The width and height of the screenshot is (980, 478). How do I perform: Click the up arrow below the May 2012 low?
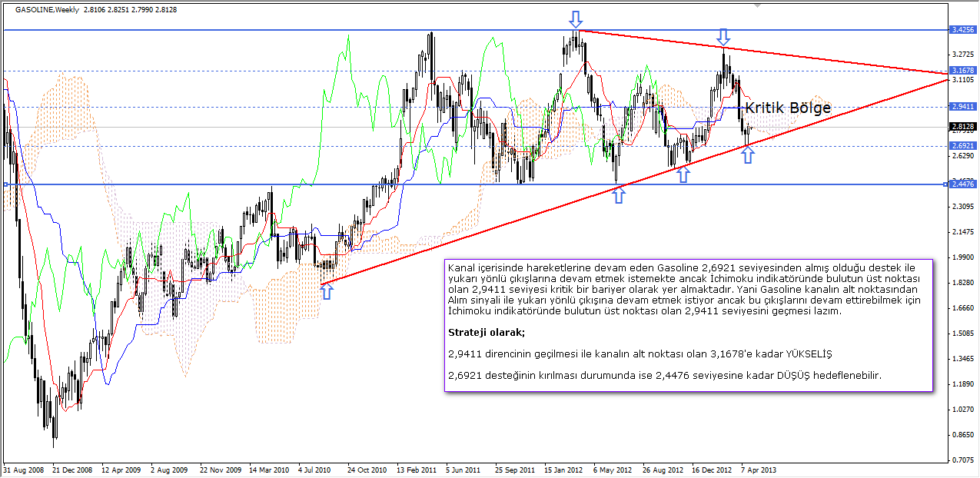[618, 198]
